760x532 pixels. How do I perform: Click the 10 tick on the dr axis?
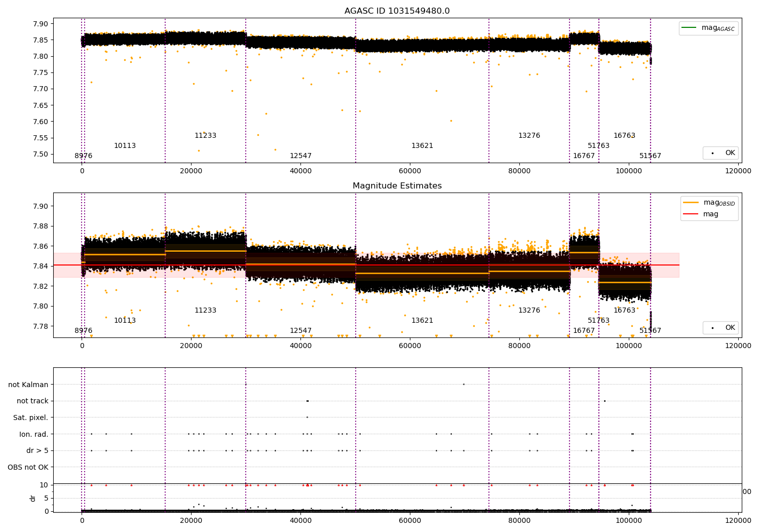tap(44, 485)
